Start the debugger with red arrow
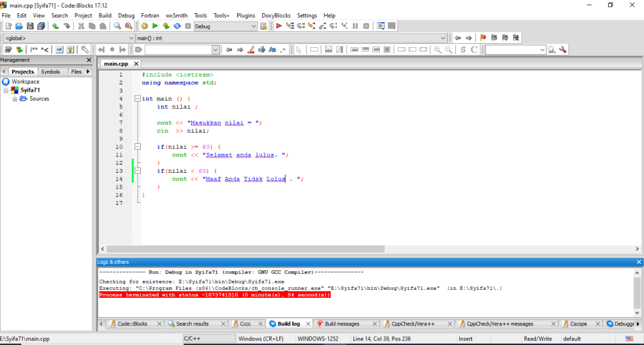 tap(279, 26)
